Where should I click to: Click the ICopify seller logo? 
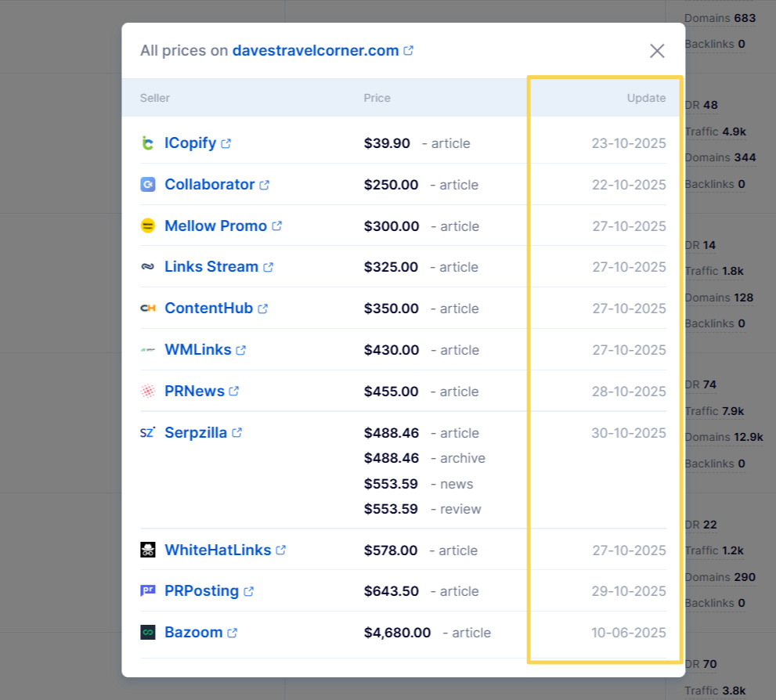pos(146,143)
